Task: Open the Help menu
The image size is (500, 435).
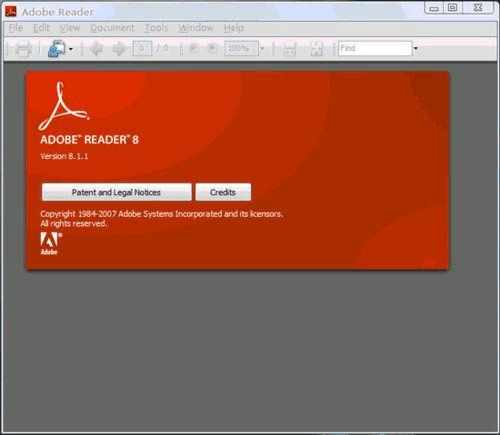Action: 234,28
